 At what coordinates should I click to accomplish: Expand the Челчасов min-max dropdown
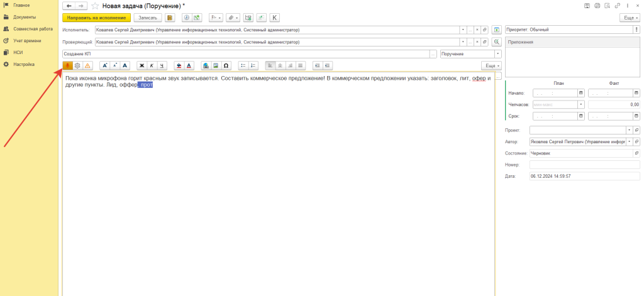point(581,104)
